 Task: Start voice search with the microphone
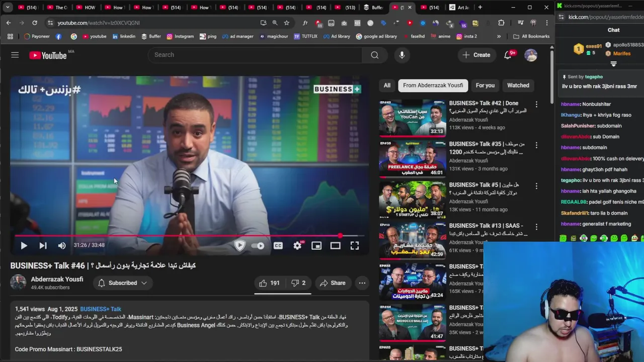(x=401, y=55)
